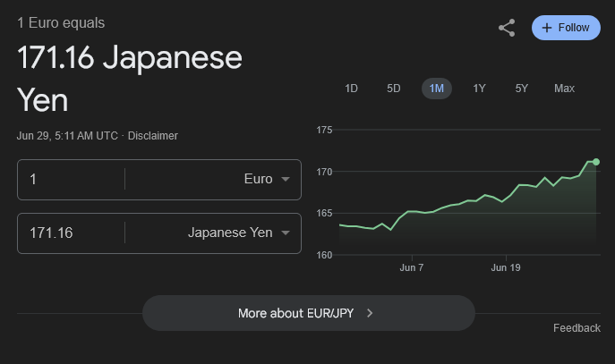Open the Disclaimer link

[x=153, y=136]
